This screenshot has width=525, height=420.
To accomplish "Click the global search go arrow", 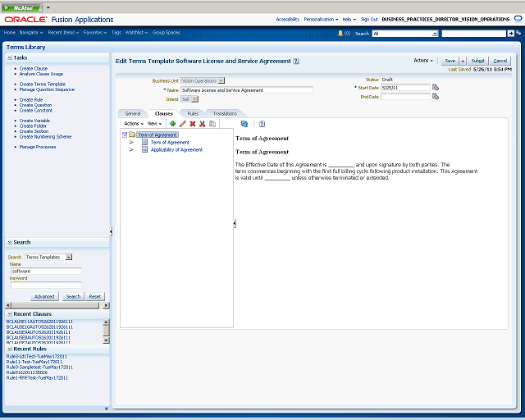I will pos(510,33).
